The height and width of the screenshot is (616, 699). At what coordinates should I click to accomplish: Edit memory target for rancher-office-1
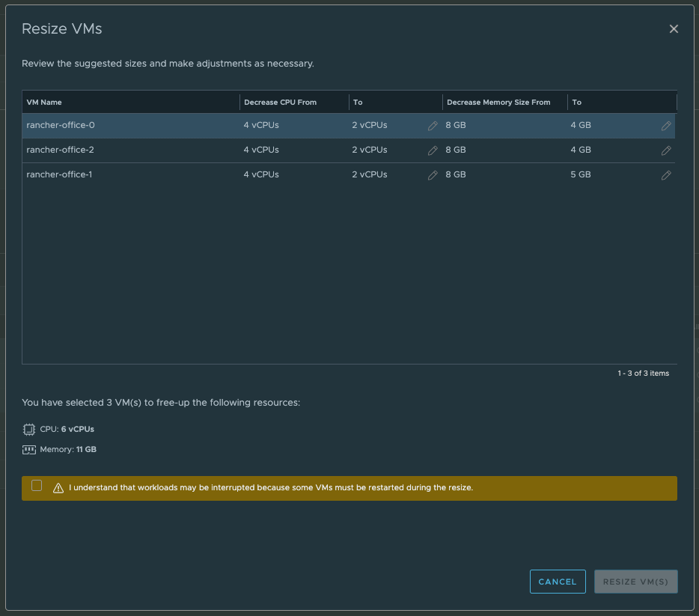(665, 175)
